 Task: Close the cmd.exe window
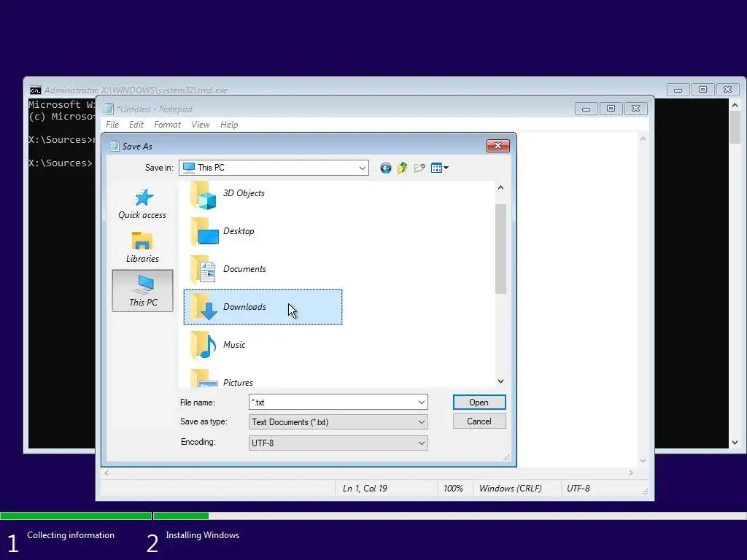tap(727, 90)
